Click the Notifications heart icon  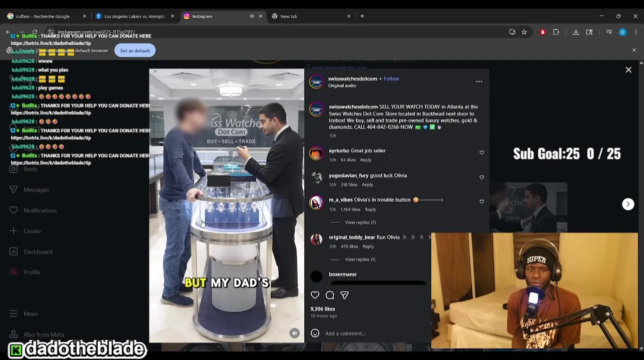tap(14, 210)
